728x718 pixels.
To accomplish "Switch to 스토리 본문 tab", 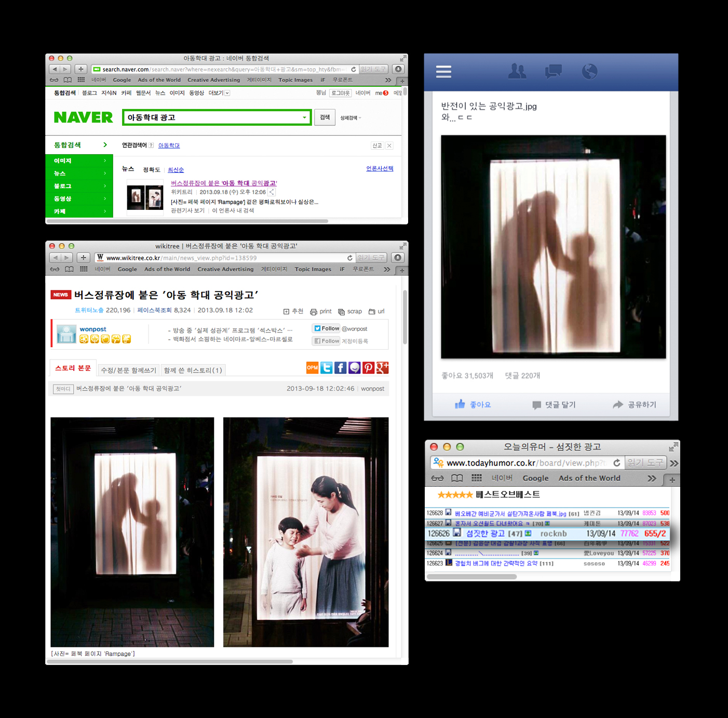I will tap(73, 368).
